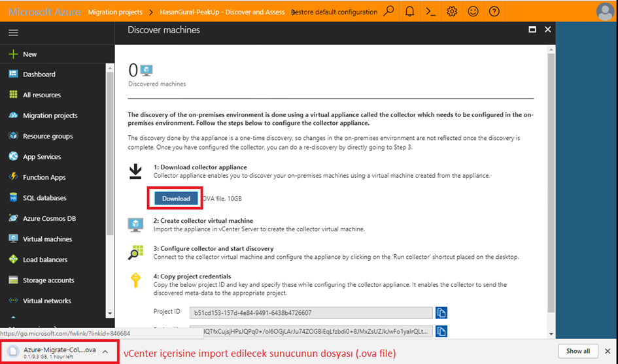Screen dimensions: 618x364
Task: Click Restore default configuration
Action: (x=334, y=12)
